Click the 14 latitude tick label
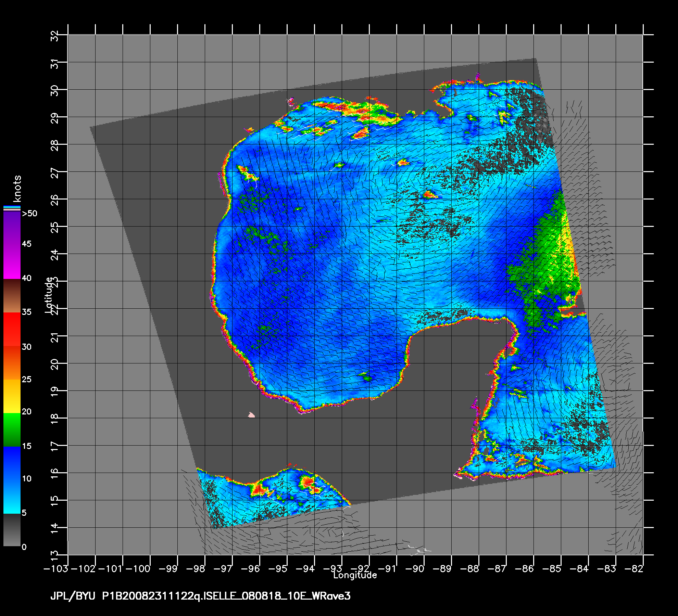The height and width of the screenshot is (616, 678). click(x=54, y=529)
